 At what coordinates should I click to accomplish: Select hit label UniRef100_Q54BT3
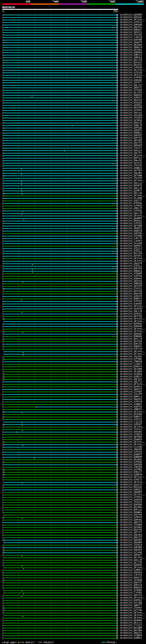(x=131, y=228)
